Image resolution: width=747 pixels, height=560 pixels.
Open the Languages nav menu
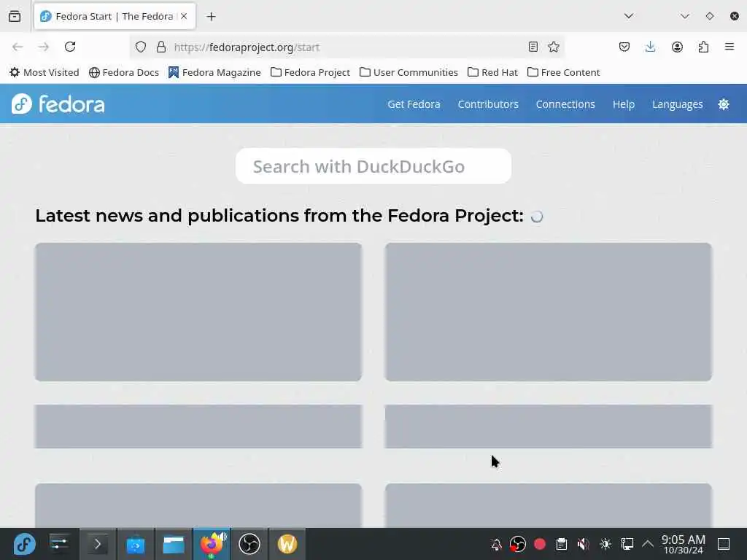click(677, 104)
